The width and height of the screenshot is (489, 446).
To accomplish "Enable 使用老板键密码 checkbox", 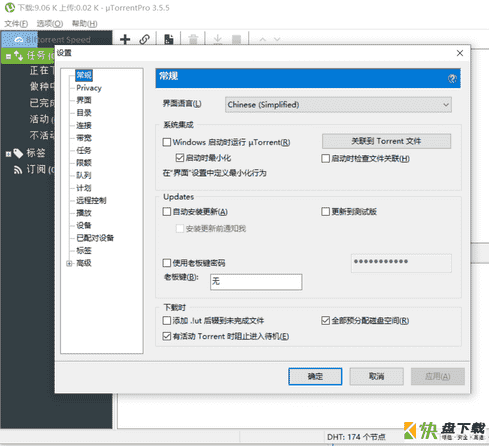I will point(167,263).
